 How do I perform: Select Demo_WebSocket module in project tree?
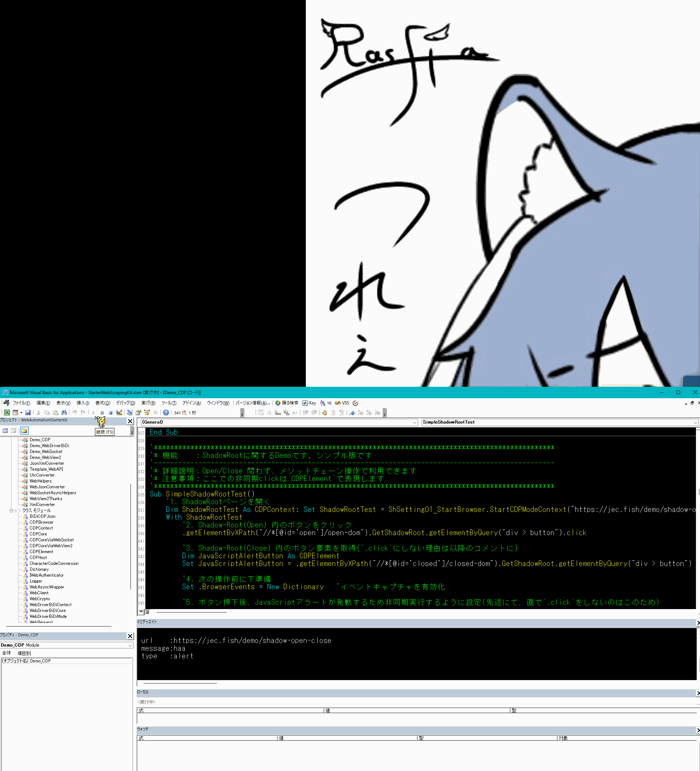[46, 452]
